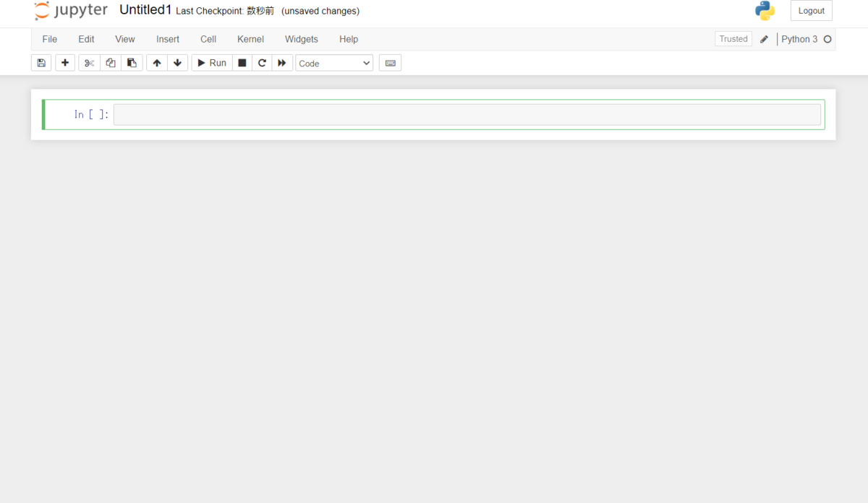Image resolution: width=868 pixels, height=503 pixels.
Task: Cut selected cells with scissors icon
Action: pyautogui.click(x=89, y=63)
